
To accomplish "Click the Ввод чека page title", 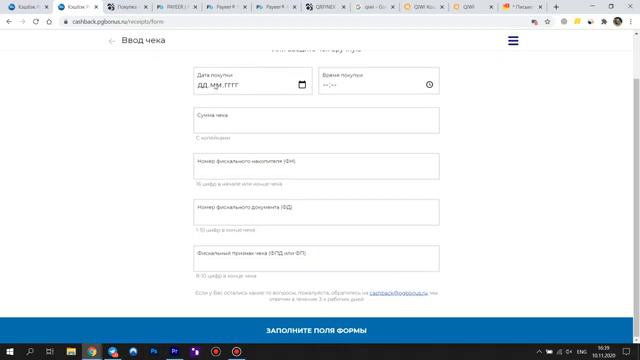I will [143, 40].
